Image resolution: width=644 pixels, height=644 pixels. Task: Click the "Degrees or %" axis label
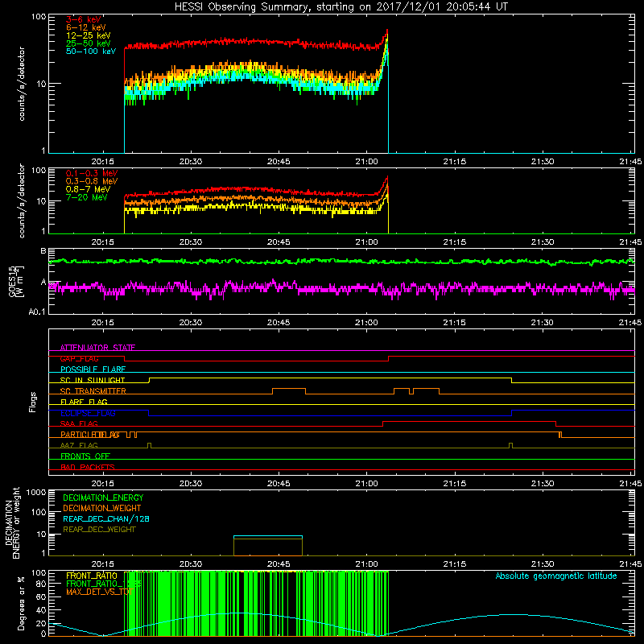click(21, 603)
